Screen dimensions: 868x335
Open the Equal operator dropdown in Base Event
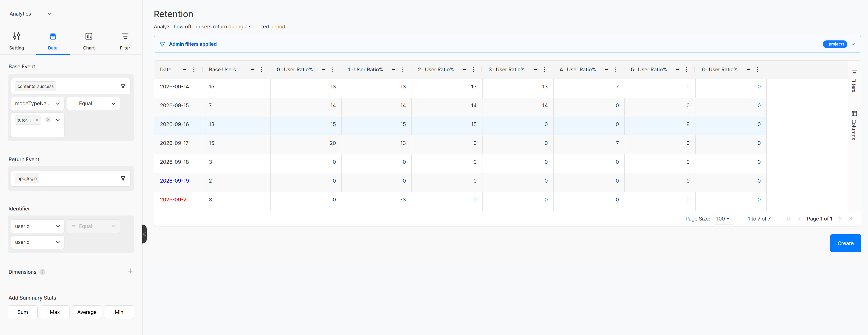(93, 103)
